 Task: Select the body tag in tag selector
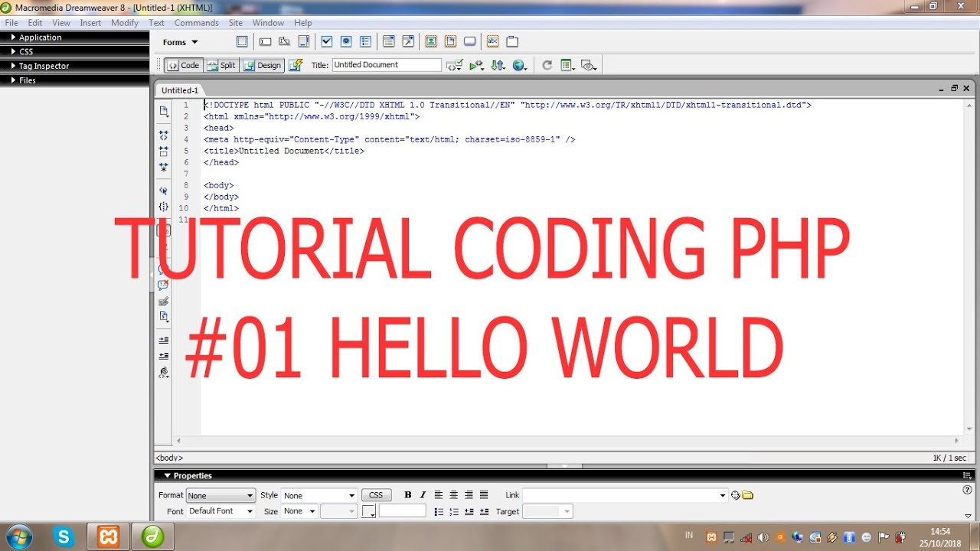[169, 458]
